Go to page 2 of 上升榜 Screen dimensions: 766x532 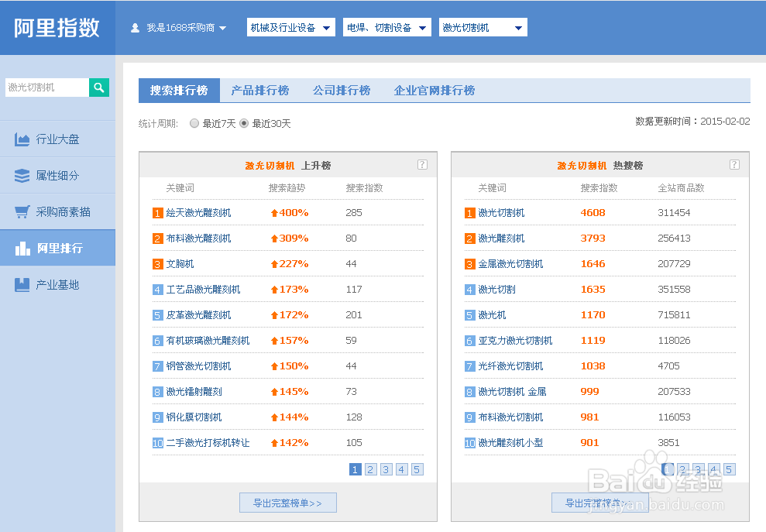[x=371, y=469]
